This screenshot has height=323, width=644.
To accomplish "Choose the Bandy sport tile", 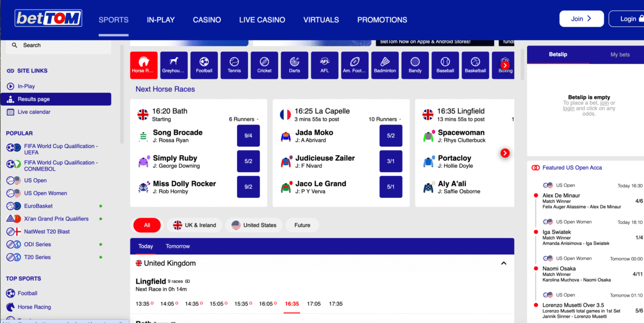I will [415, 65].
